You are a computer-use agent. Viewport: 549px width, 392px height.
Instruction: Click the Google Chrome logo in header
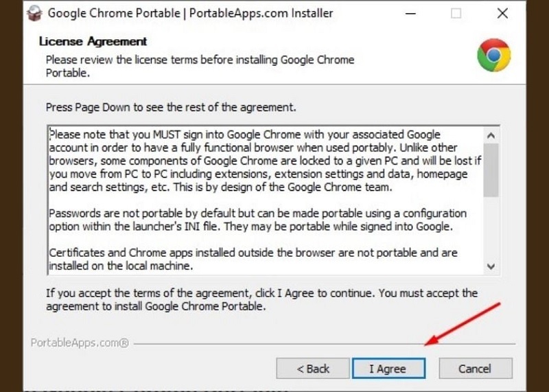493,56
